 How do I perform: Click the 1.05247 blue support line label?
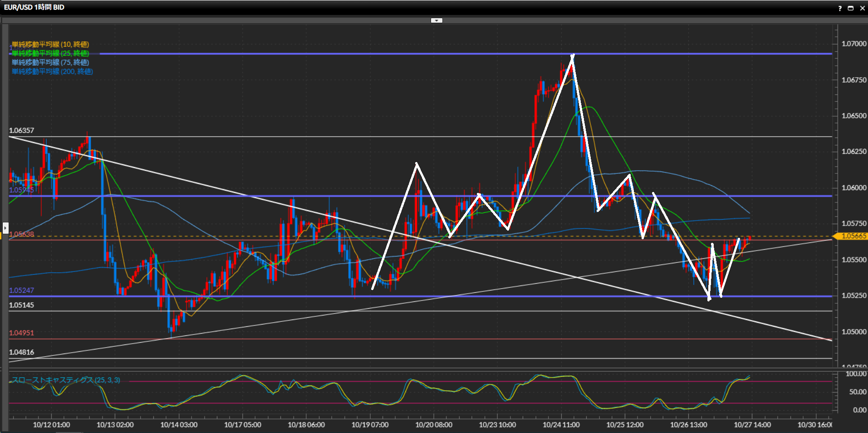[21, 290]
